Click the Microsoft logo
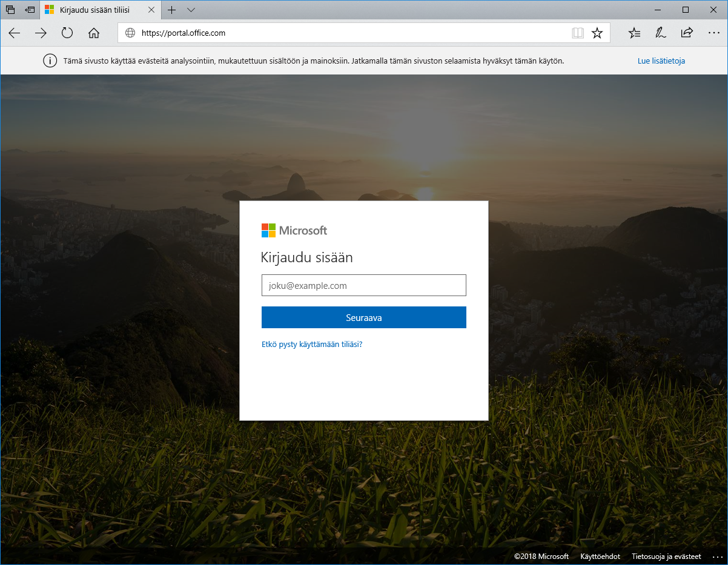Screen dimensions: 728x565 point(294,230)
